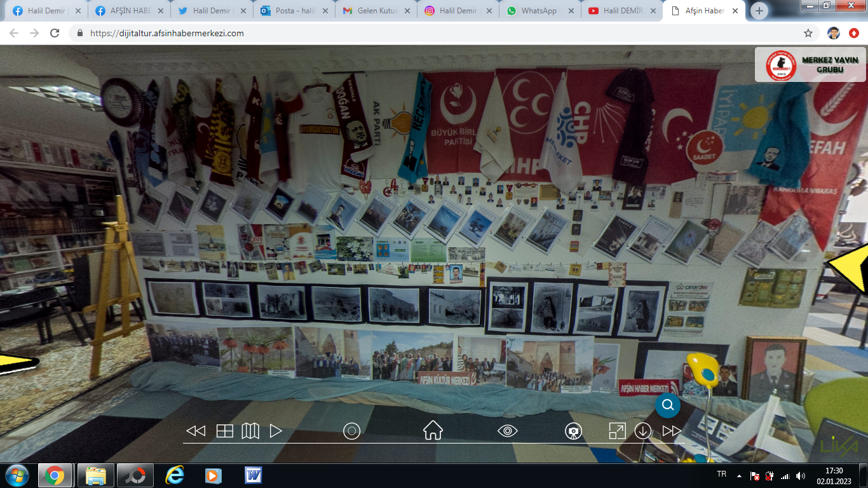This screenshot has width=868, height=488.
Task: Open the media player taskbar icon
Action: pyautogui.click(x=213, y=475)
